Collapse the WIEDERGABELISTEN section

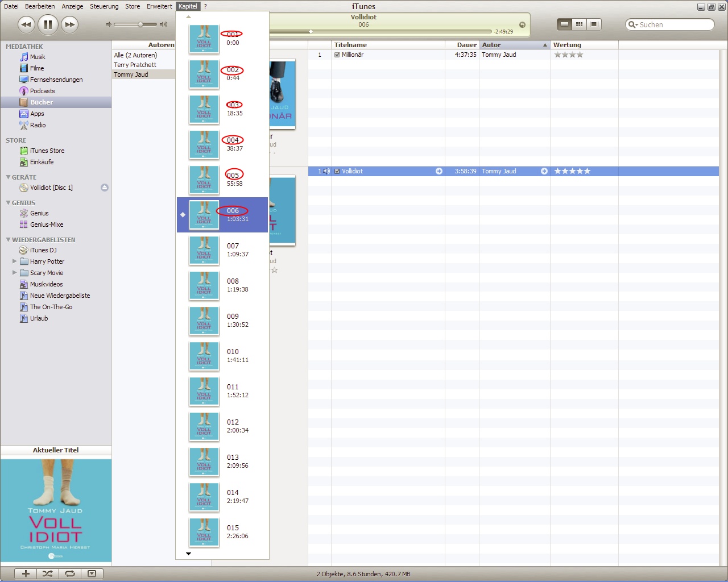click(x=8, y=240)
